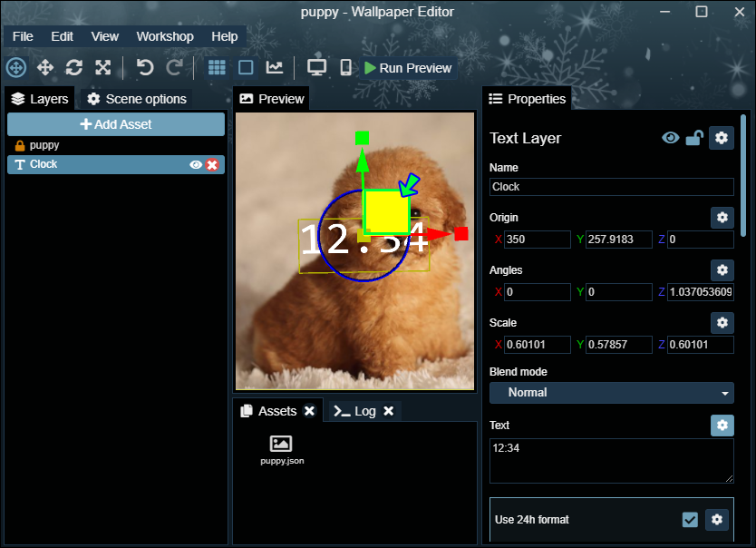Image resolution: width=756 pixels, height=548 pixels.
Task: Open Use 24h format gear options
Action: [x=717, y=520]
